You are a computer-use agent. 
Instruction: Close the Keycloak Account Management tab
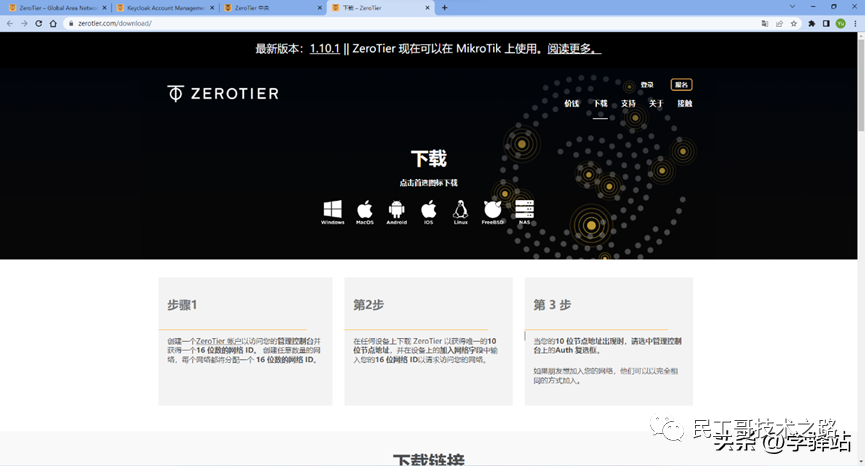[212, 8]
